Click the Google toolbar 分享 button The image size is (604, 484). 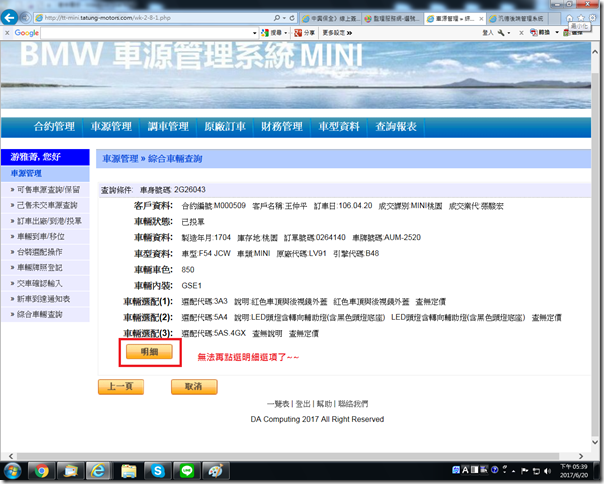click(x=305, y=33)
